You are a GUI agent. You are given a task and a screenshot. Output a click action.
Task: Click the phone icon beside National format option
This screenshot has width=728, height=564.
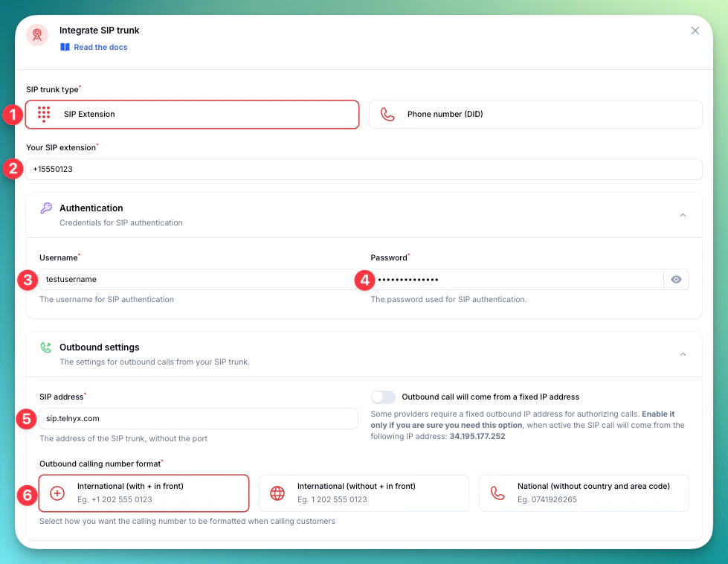click(497, 493)
